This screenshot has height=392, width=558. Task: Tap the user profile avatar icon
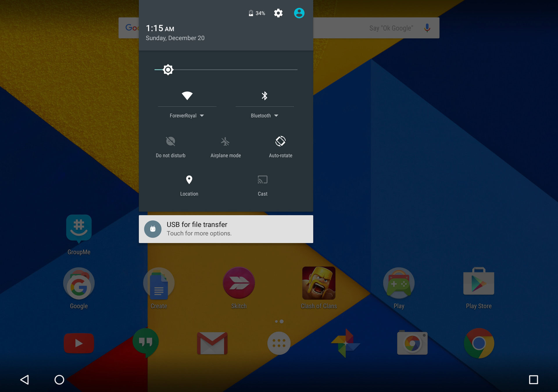pos(299,13)
